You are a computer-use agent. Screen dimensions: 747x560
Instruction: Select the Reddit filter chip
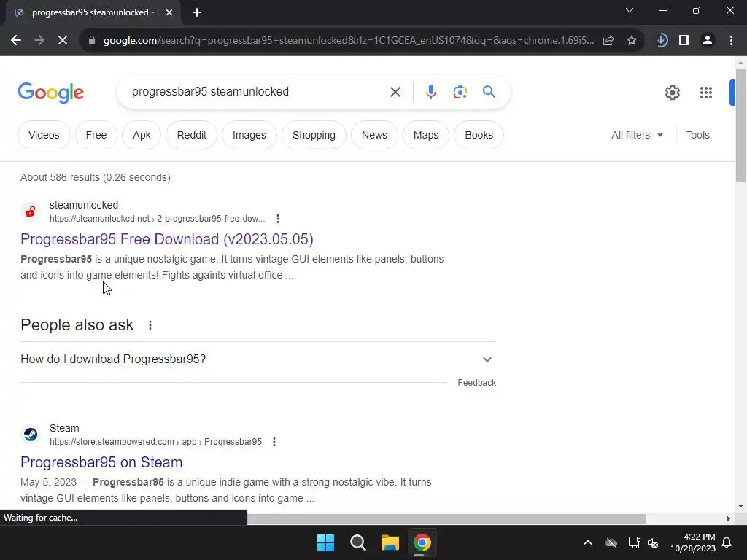192,135
